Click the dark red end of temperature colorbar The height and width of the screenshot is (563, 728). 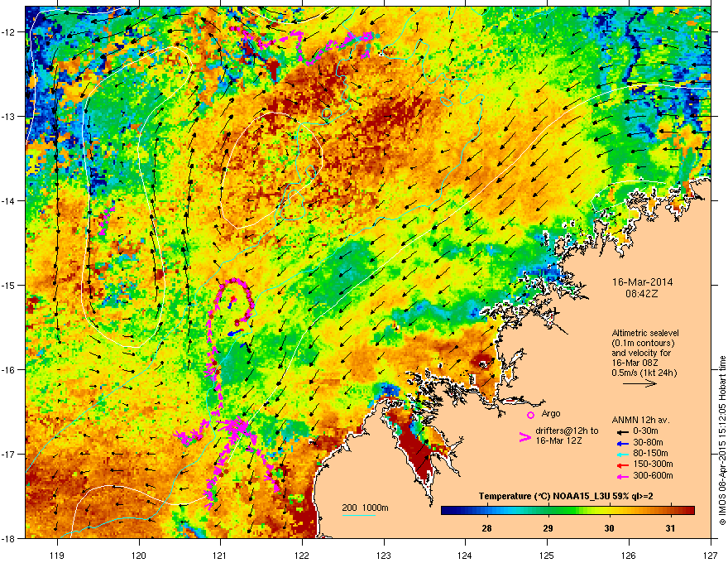[x=691, y=511]
